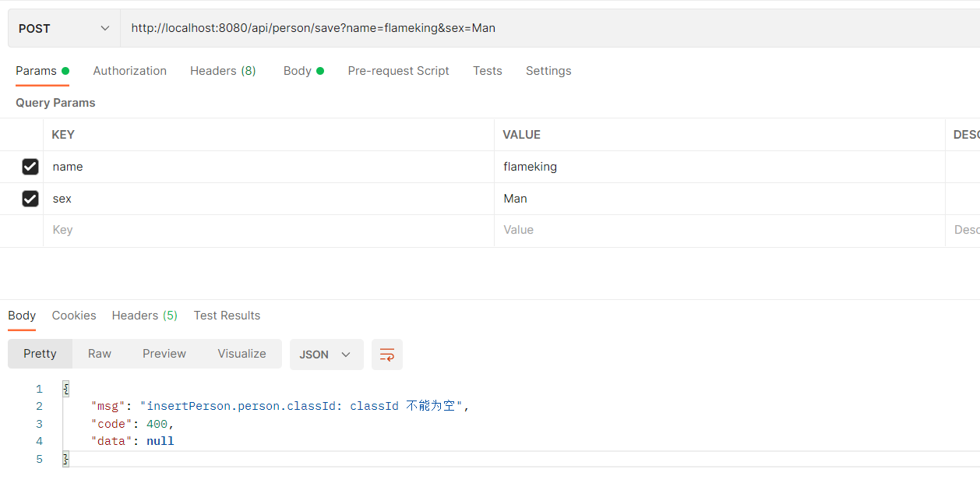Open the response Headers (5) tab
Screen dimensions: 980x494
145,316
